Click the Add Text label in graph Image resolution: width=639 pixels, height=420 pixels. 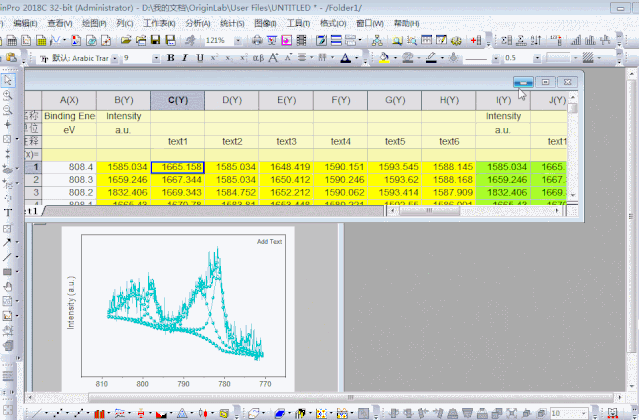pyautogui.click(x=269, y=241)
